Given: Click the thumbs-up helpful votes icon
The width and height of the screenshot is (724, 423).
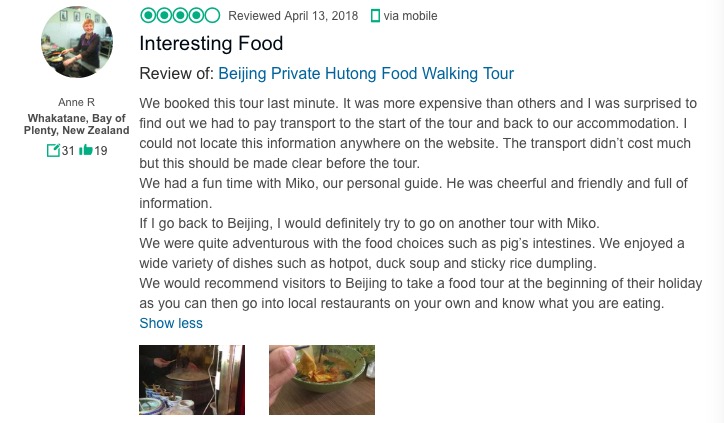Looking at the screenshot, I should (86, 151).
